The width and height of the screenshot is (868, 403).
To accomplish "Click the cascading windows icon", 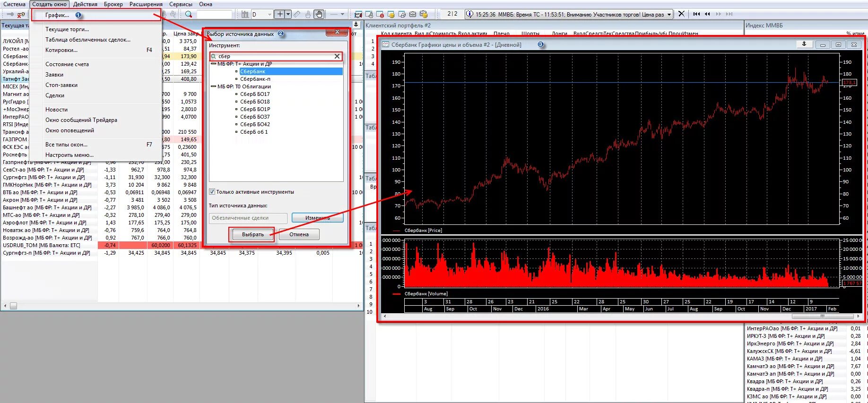I will click(402, 14).
